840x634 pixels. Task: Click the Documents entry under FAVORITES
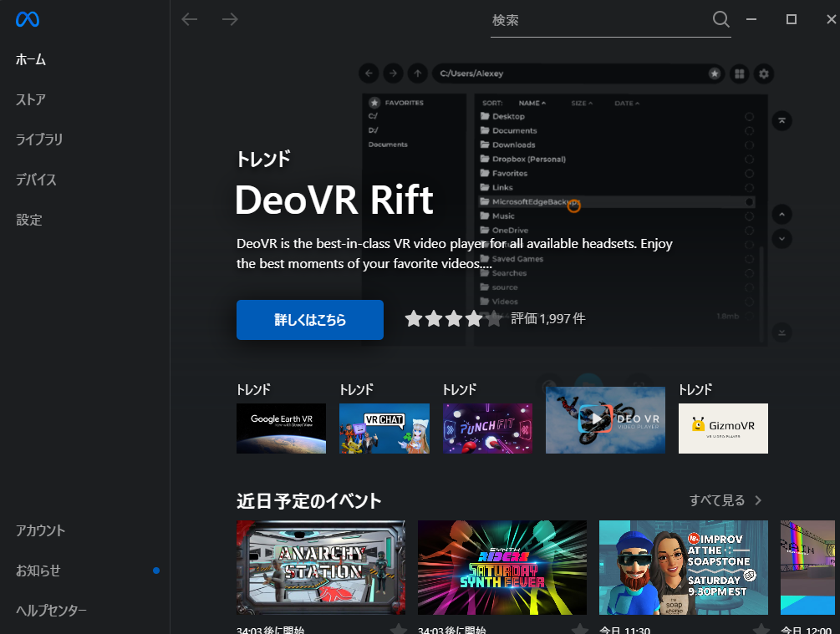(388, 145)
